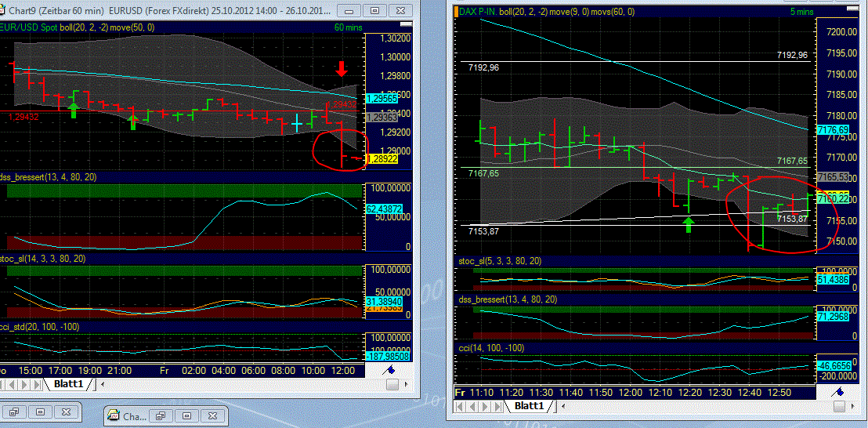
Task: Click right scroll arrow in EURUSD window
Action: (408, 384)
